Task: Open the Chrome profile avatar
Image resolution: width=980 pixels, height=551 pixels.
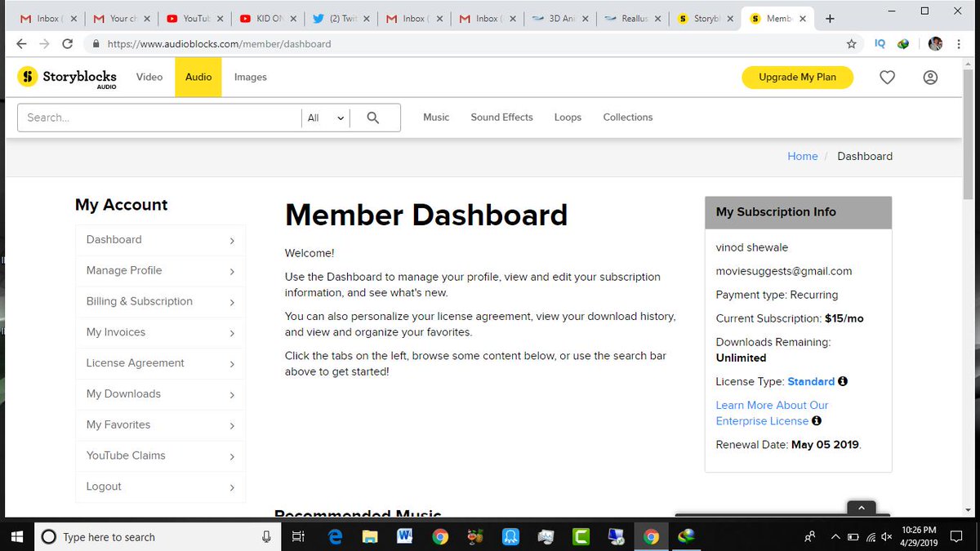Action: (x=935, y=44)
